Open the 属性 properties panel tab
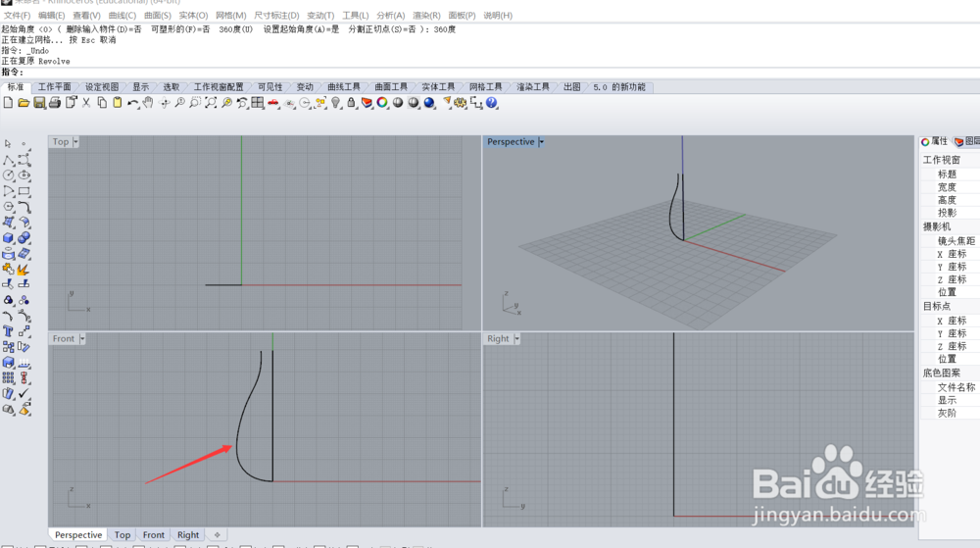Image resolution: width=980 pixels, height=548 pixels. point(934,141)
